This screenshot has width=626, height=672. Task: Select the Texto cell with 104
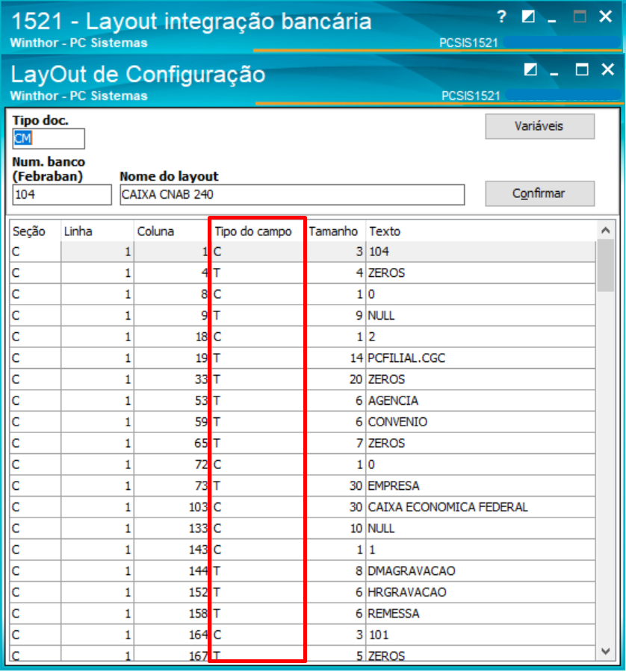tap(480, 252)
